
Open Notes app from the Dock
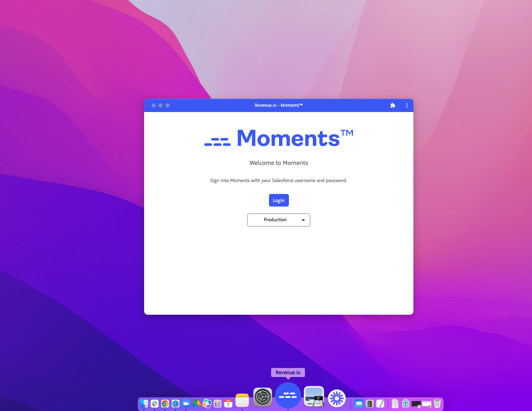click(242, 400)
